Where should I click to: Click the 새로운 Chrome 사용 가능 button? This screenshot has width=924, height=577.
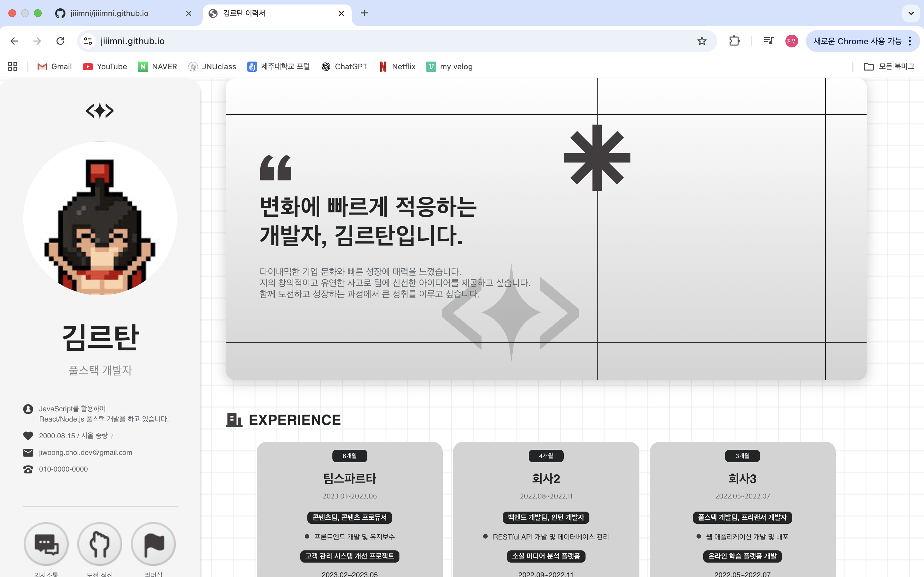click(857, 41)
